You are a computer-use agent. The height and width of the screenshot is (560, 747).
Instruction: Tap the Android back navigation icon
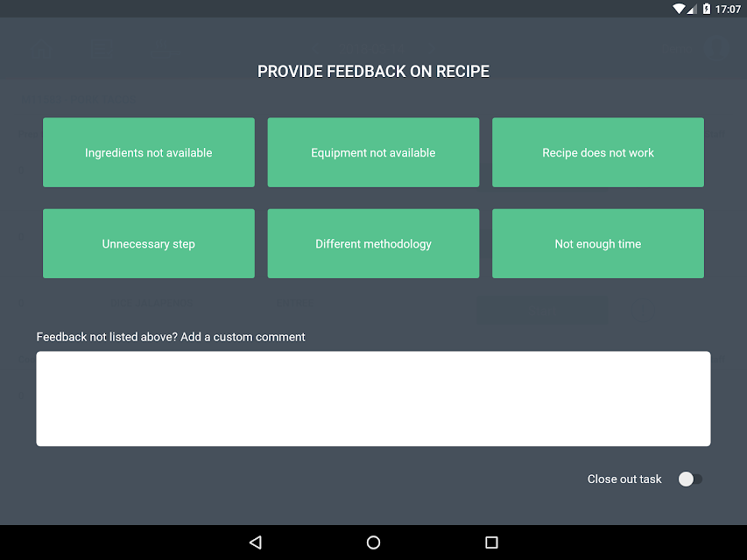pos(256,542)
